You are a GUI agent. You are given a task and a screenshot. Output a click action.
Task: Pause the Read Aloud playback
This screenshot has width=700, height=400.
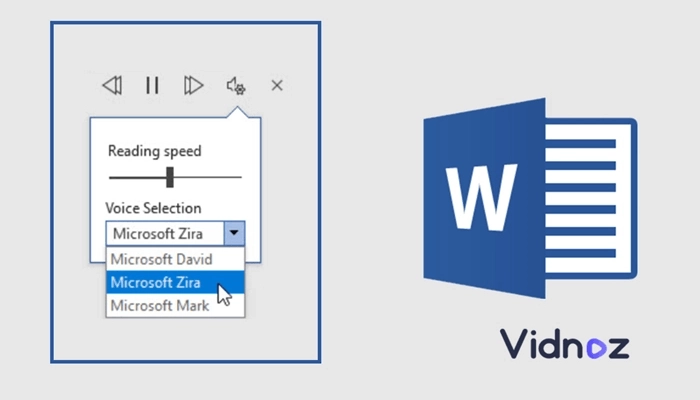click(x=152, y=85)
